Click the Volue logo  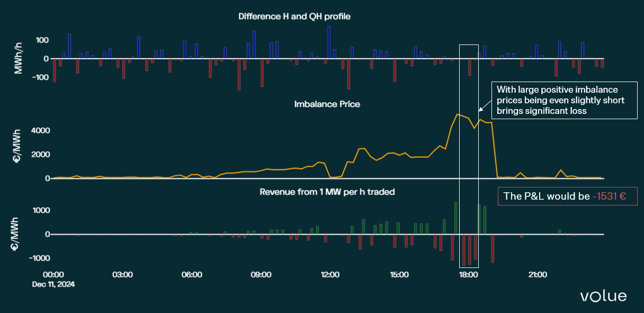[603, 296]
